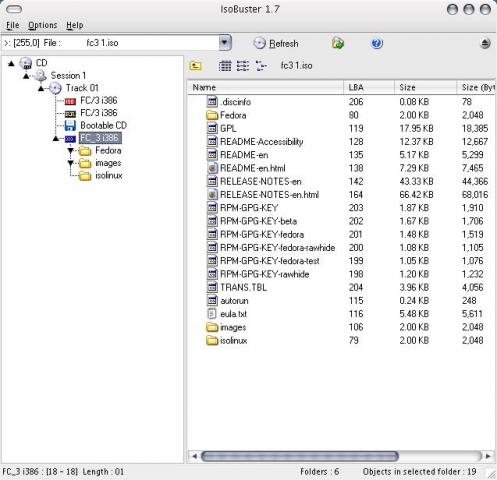The width and height of the screenshot is (497, 480).
Task: Click the green extract folder icon in toolbar
Action: 338,43
